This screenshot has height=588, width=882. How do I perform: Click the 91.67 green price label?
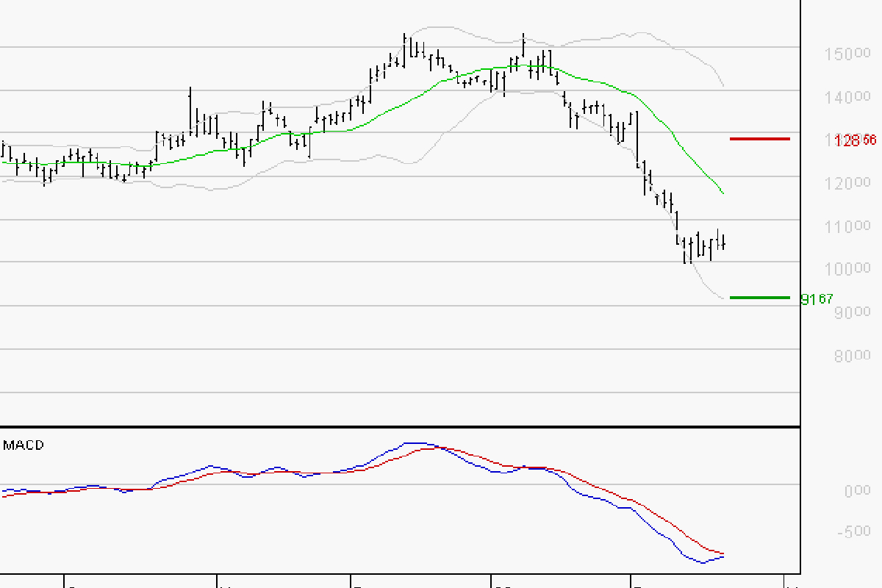pyautogui.click(x=817, y=299)
